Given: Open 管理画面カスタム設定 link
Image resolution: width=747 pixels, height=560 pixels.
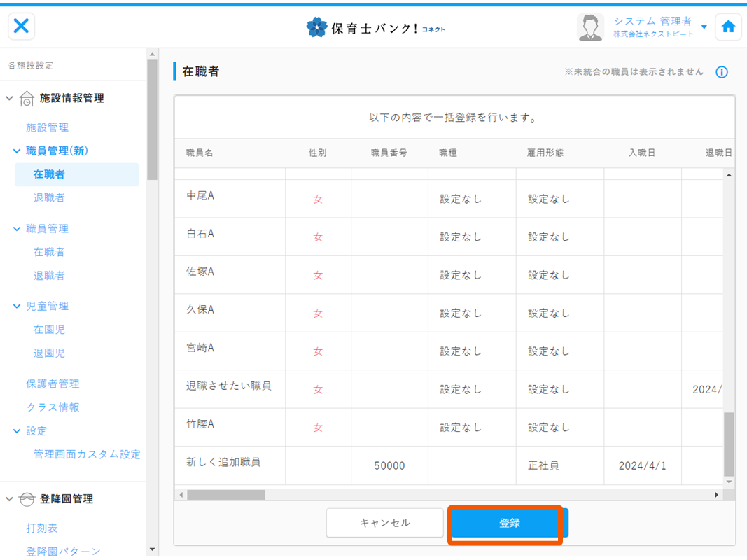Looking at the screenshot, I should pos(87,454).
